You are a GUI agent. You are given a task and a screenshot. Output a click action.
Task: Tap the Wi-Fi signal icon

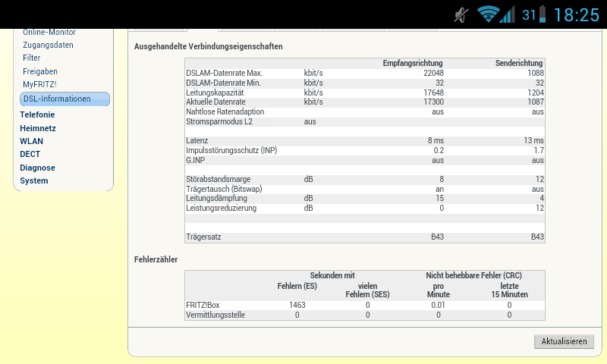488,14
